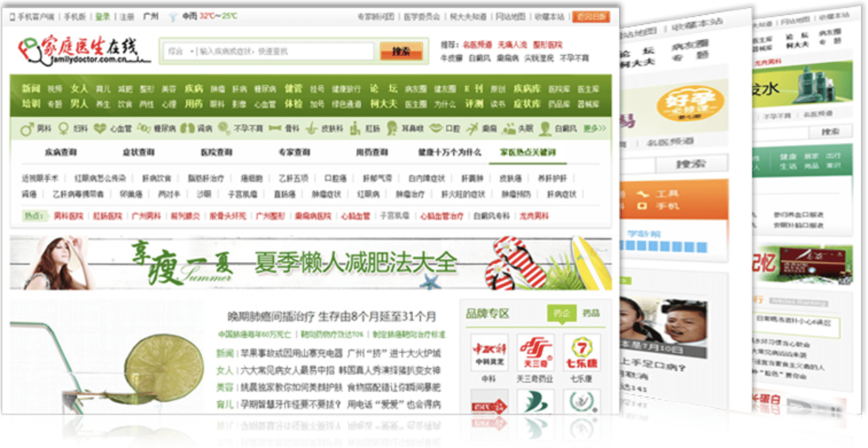Open the 妇科 department icon
868x448 pixels.
[63, 129]
